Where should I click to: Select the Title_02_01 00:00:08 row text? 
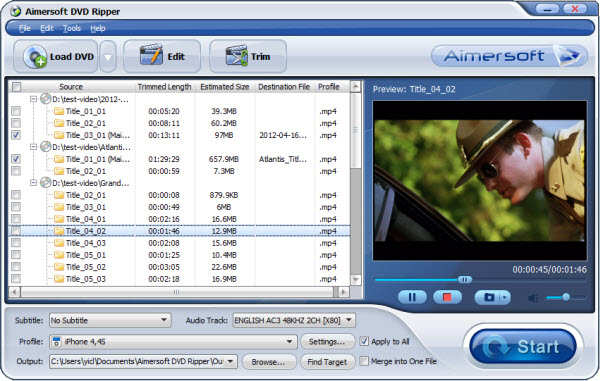(86, 195)
